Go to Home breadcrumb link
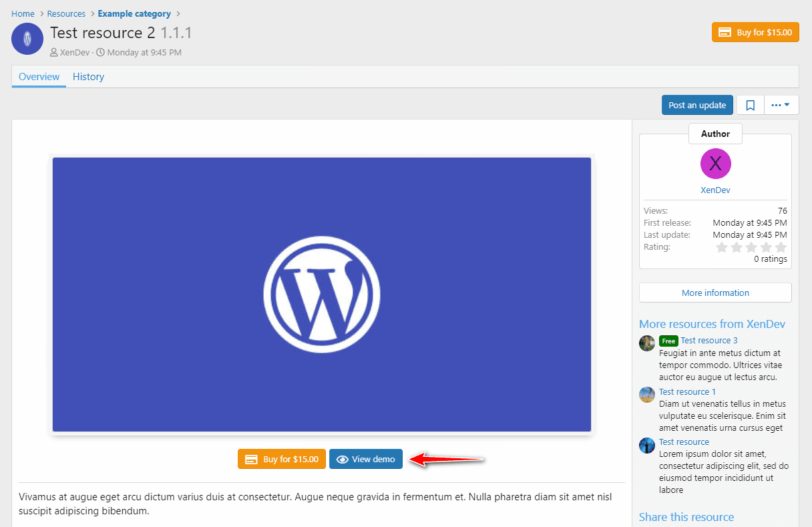This screenshot has width=812, height=527. 23,13
